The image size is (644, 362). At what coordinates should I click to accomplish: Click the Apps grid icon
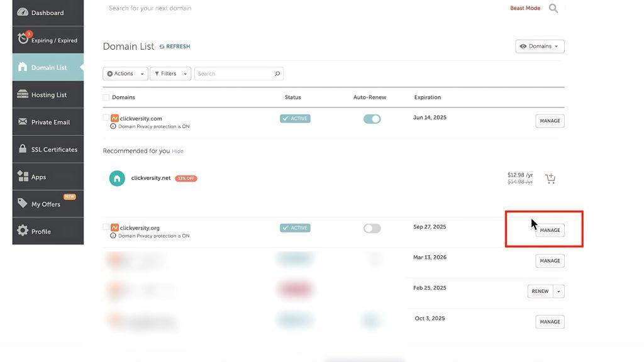(23, 176)
